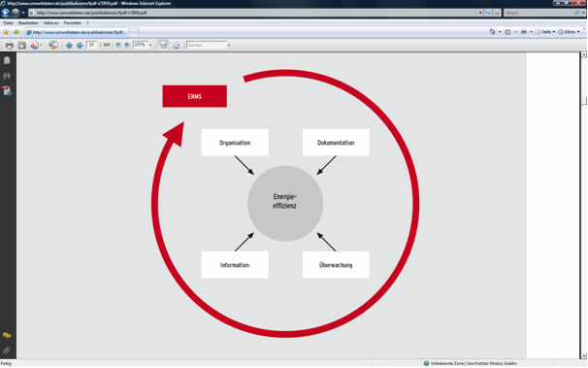Select the umweltdaten.de browser tab

(77, 32)
